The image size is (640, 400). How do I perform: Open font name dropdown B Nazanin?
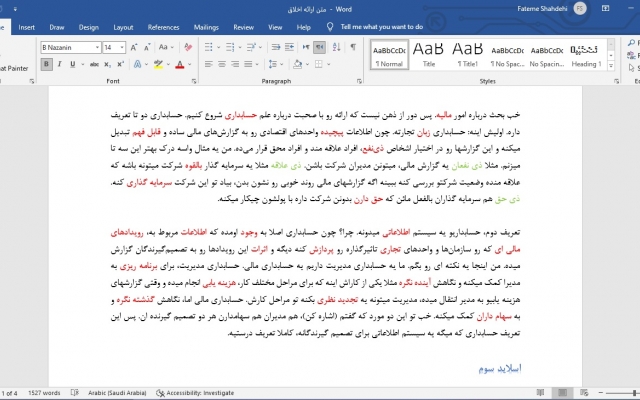tap(97, 48)
